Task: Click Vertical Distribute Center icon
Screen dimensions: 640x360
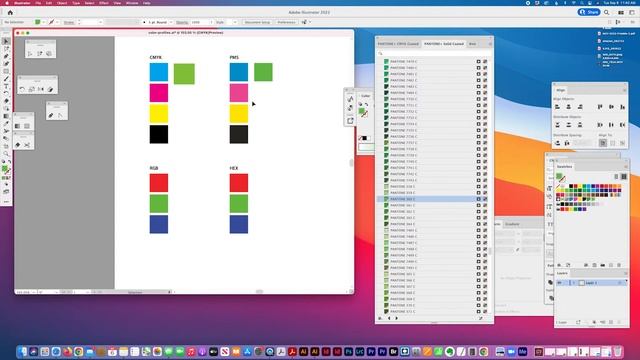Action: [x=569, y=125]
